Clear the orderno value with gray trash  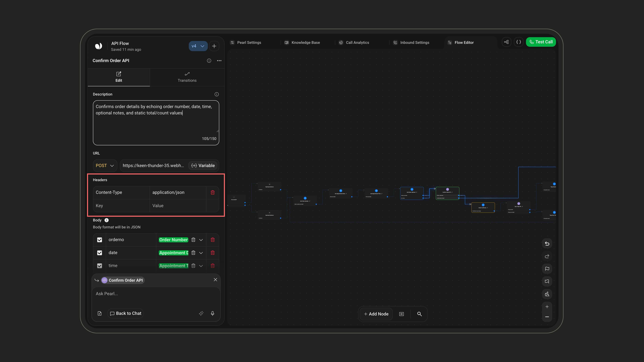pyautogui.click(x=193, y=240)
